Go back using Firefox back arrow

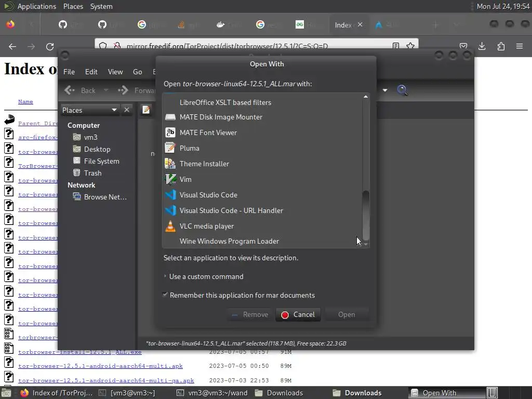click(x=12, y=46)
